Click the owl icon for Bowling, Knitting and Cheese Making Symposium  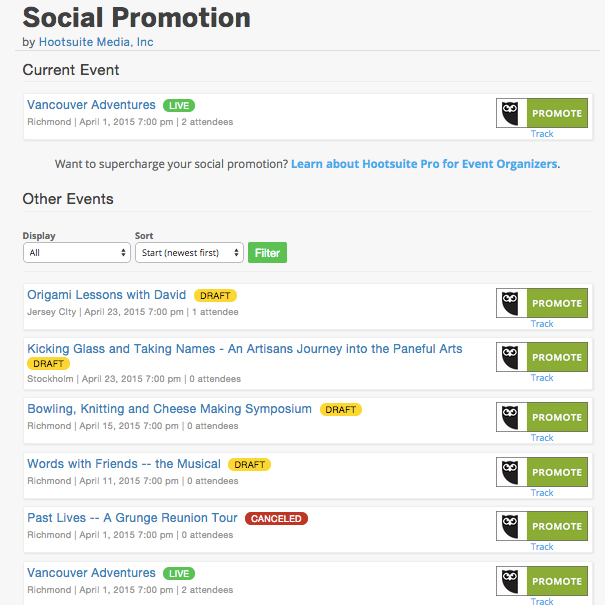(512, 417)
